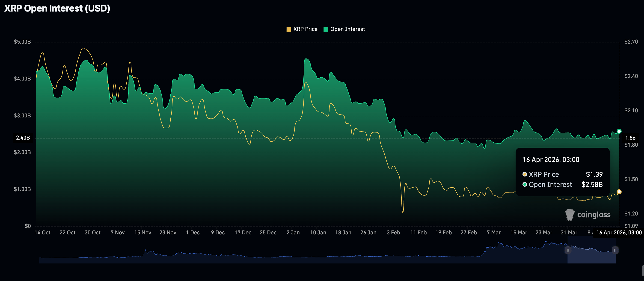Click the 2.40B horizontal crosshair label

coord(23,138)
